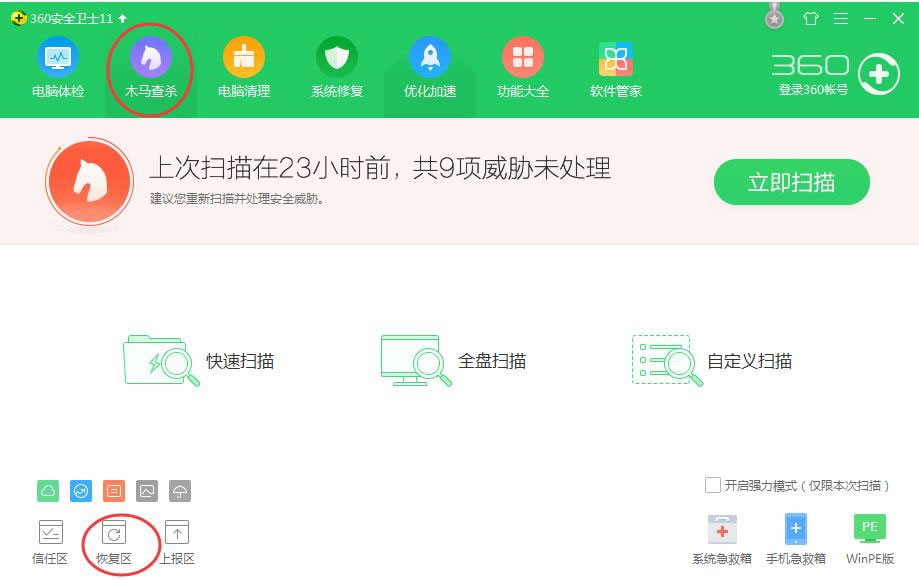919x580 pixels.
Task: Open 软件管家 software manager
Action: (616, 68)
